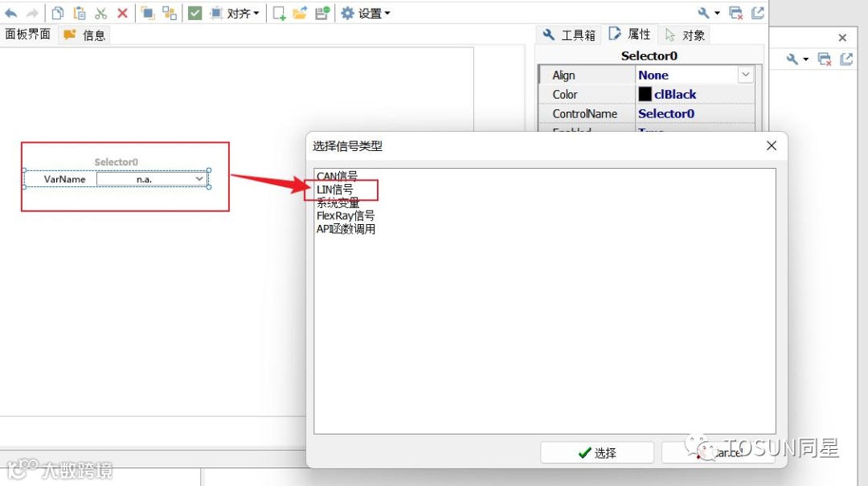868x486 pixels.
Task: Click the Selector0 properties header
Action: [x=649, y=56]
